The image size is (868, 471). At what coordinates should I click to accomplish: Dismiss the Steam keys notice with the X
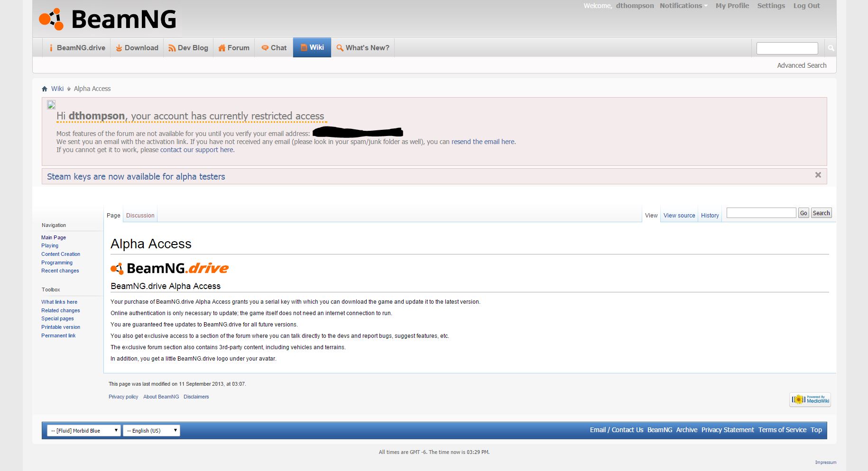click(818, 175)
